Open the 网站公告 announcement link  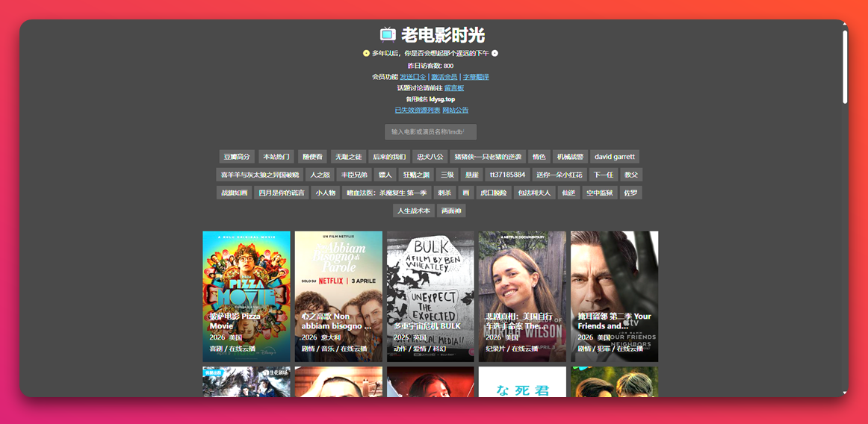455,110
